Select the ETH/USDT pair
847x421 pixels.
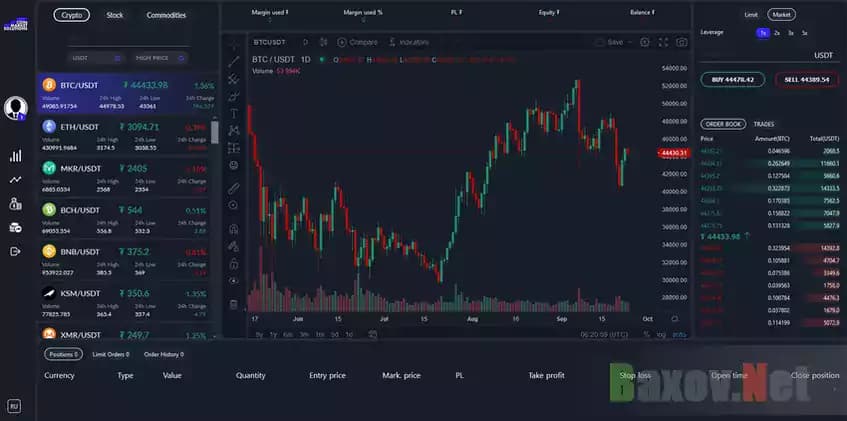(x=125, y=135)
